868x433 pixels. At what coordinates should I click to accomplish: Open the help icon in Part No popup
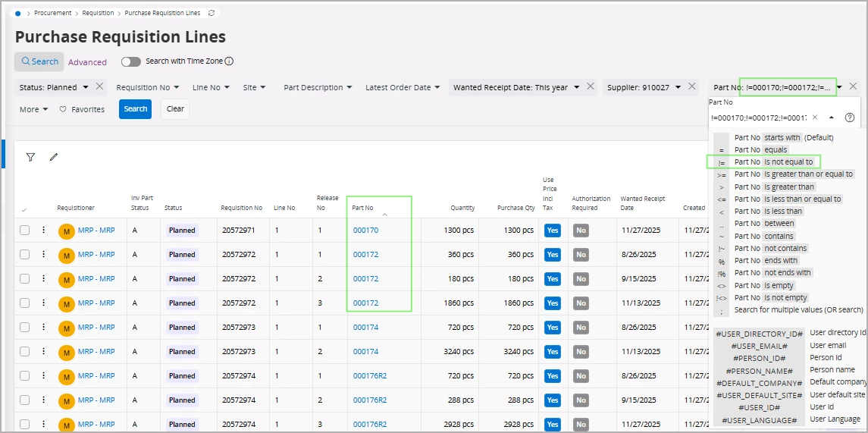click(x=850, y=118)
